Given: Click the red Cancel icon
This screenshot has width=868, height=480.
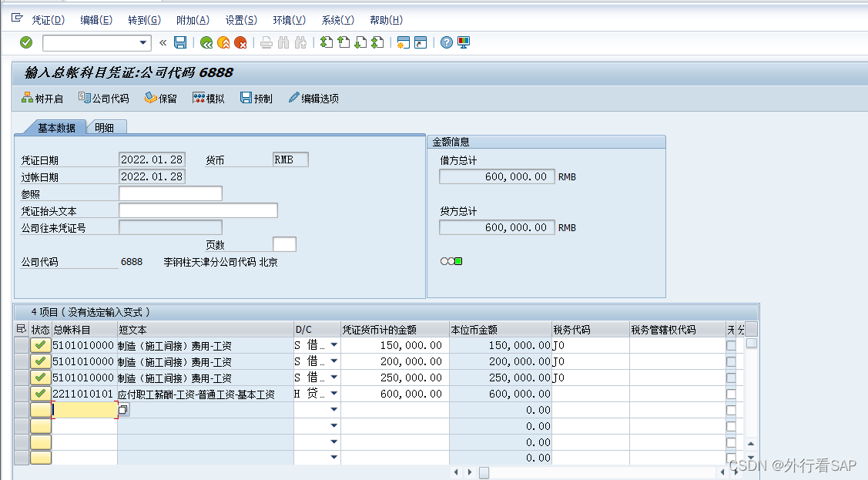Looking at the screenshot, I should click(241, 42).
